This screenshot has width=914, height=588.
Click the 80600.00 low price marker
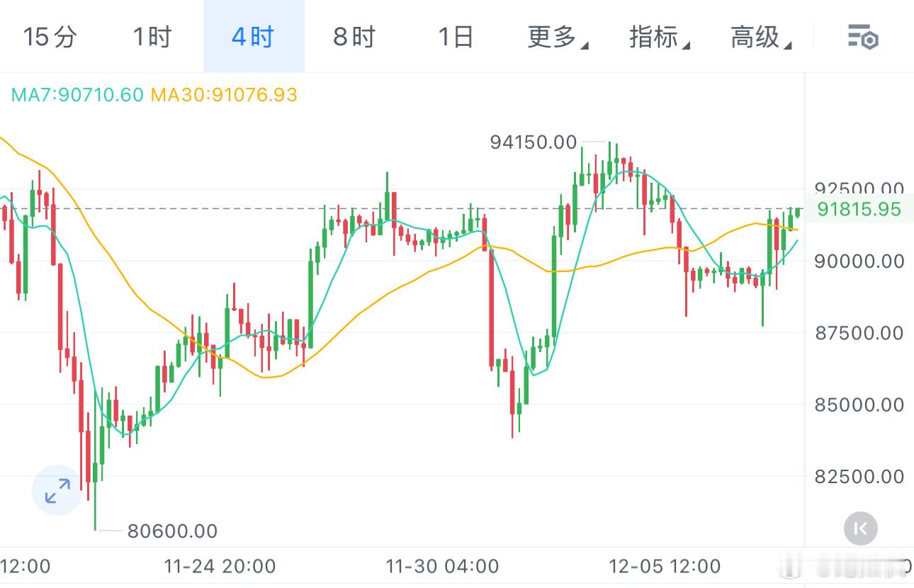(x=172, y=531)
